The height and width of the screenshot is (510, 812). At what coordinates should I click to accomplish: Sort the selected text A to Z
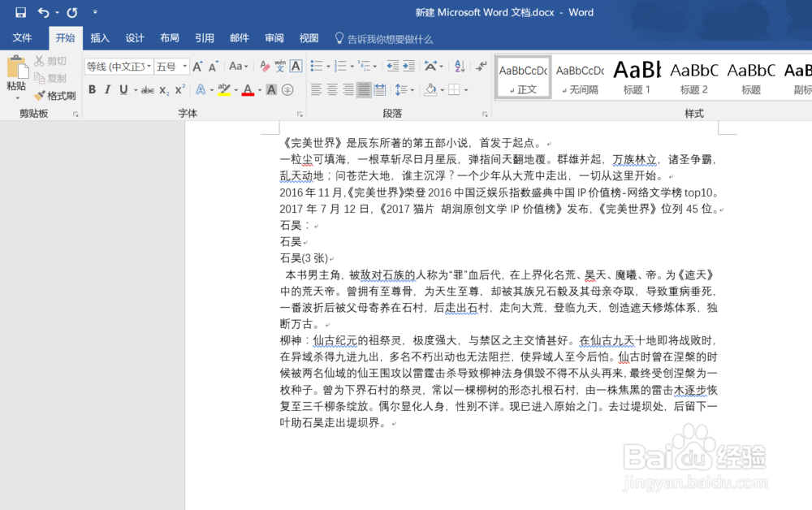460,67
